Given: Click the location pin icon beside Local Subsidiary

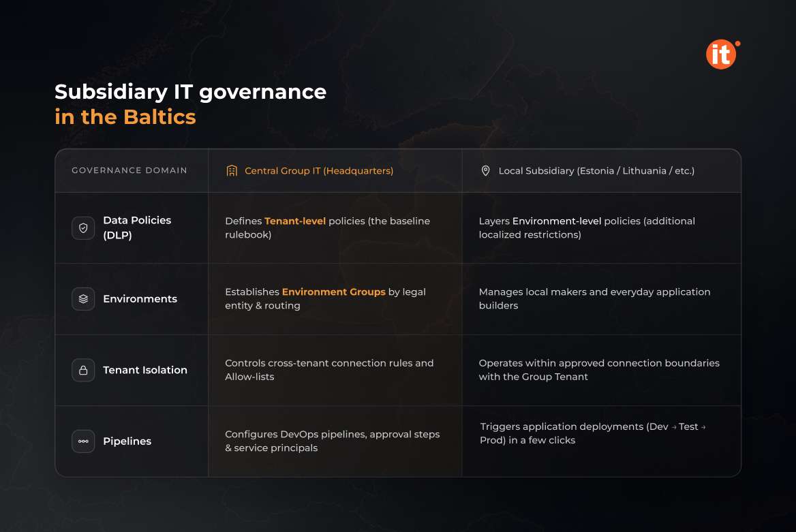Looking at the screenshot, I should pos(485,170).
